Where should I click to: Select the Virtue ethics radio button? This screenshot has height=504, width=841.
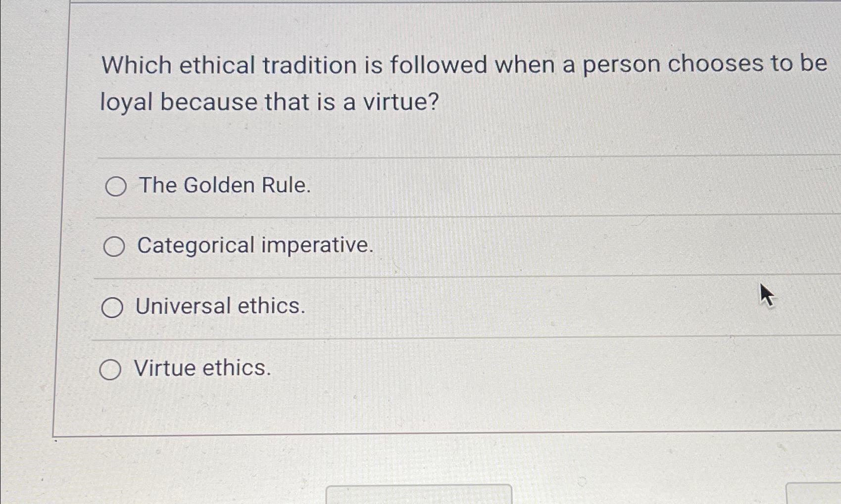(111, 368)
